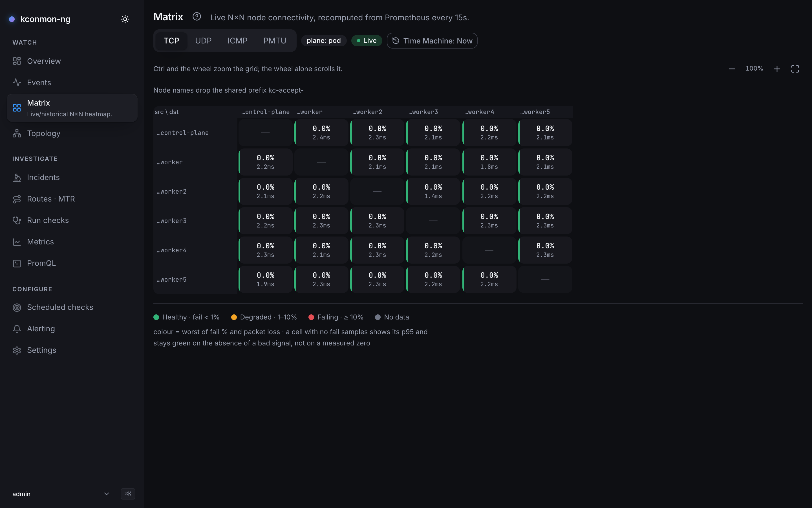Switch to the ICMP protocol tab
This screenshot has height=508, width=812.
[237, 41]
